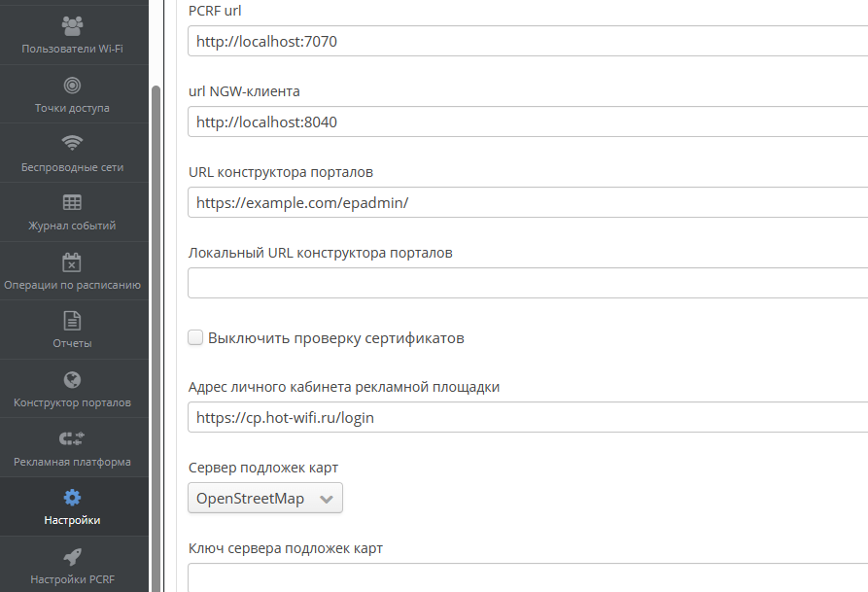Open the reports document icon
This screenshot has height=592, width=868.
tap(72, 321)
